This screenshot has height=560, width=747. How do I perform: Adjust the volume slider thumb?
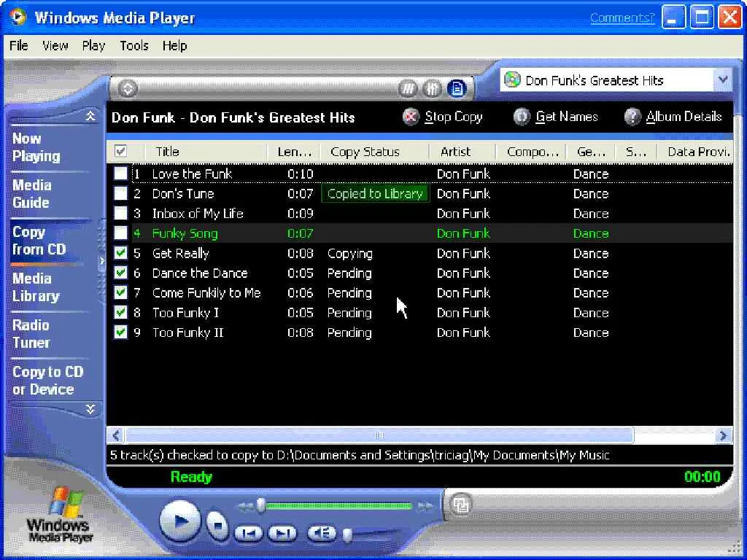347,536
